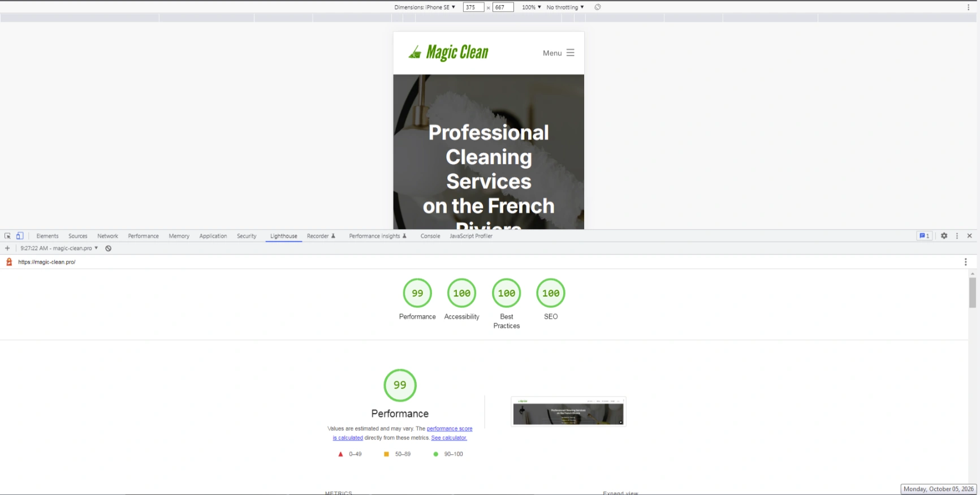
Task: Open the See calculator link
Action: coord(449,438)
